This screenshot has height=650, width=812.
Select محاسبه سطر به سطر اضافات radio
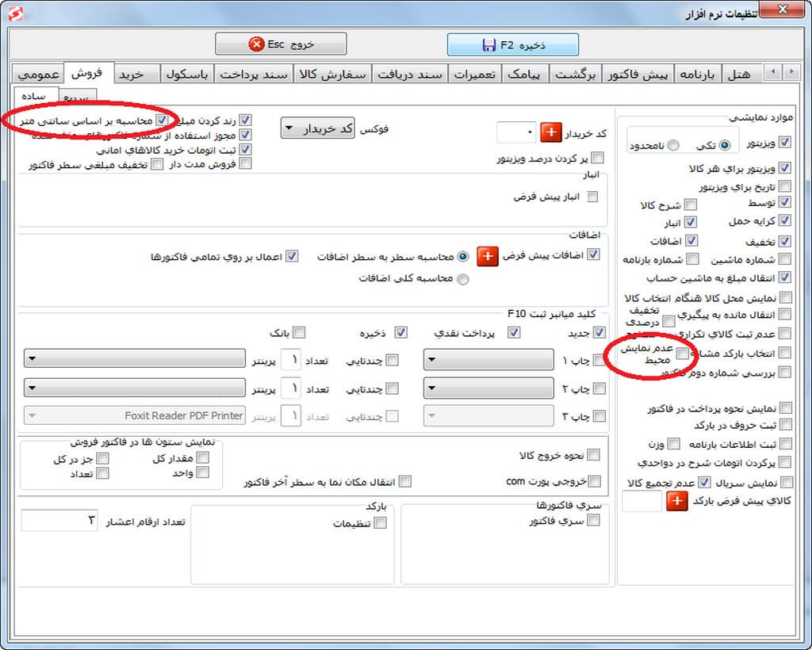463,256
